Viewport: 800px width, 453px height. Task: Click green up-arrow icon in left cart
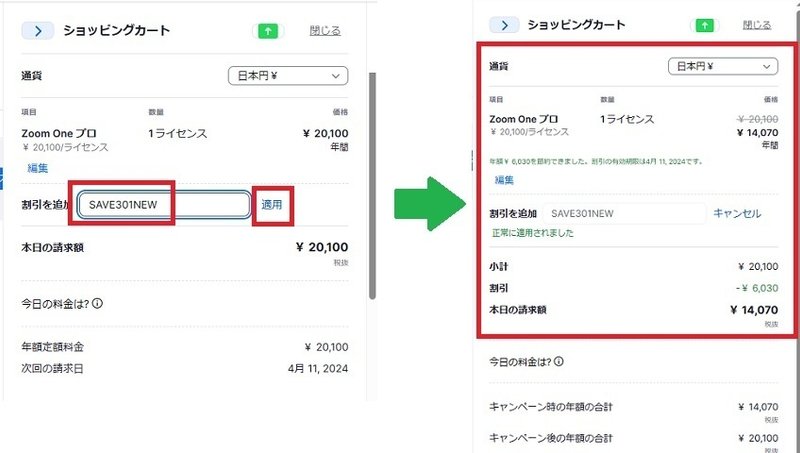(x=268, y=31)
